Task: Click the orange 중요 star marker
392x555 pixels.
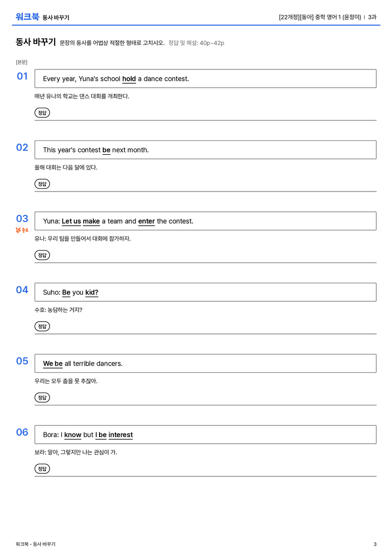Action: point(22,230)
